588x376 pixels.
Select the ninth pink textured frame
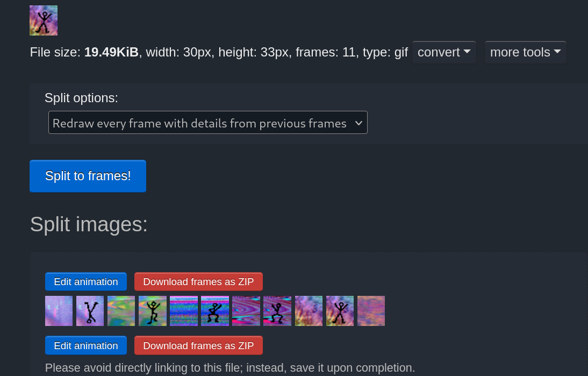[x=309, y=310]
